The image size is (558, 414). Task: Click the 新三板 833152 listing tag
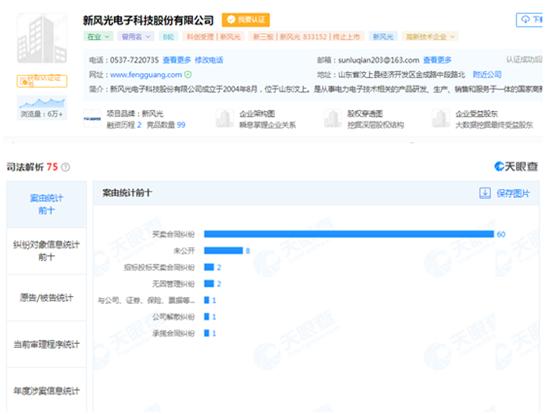coord(306,36)
